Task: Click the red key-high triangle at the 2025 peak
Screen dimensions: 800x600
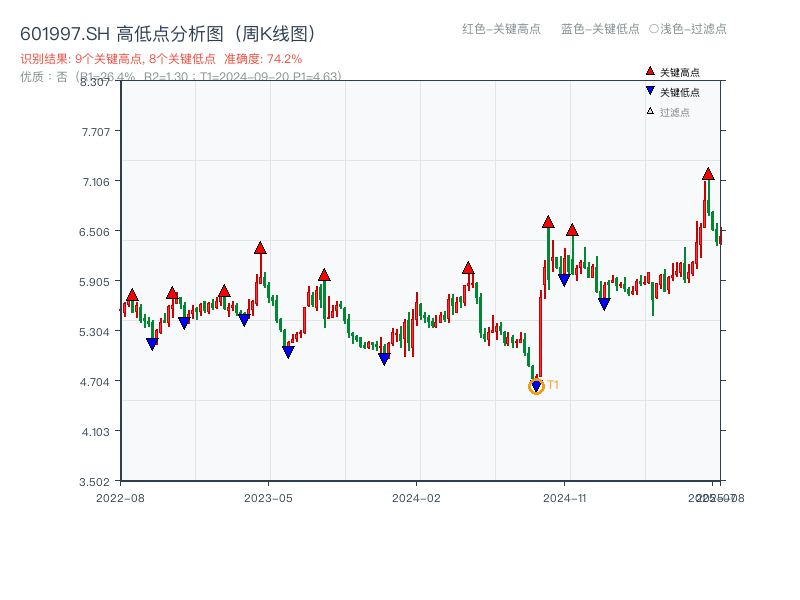Action: 708,174
